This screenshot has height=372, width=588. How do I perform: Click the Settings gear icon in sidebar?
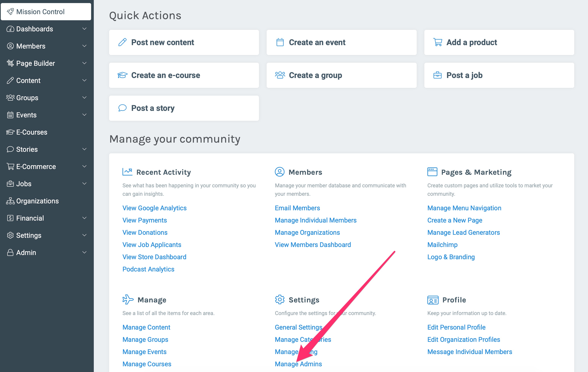tap(10, 235)
